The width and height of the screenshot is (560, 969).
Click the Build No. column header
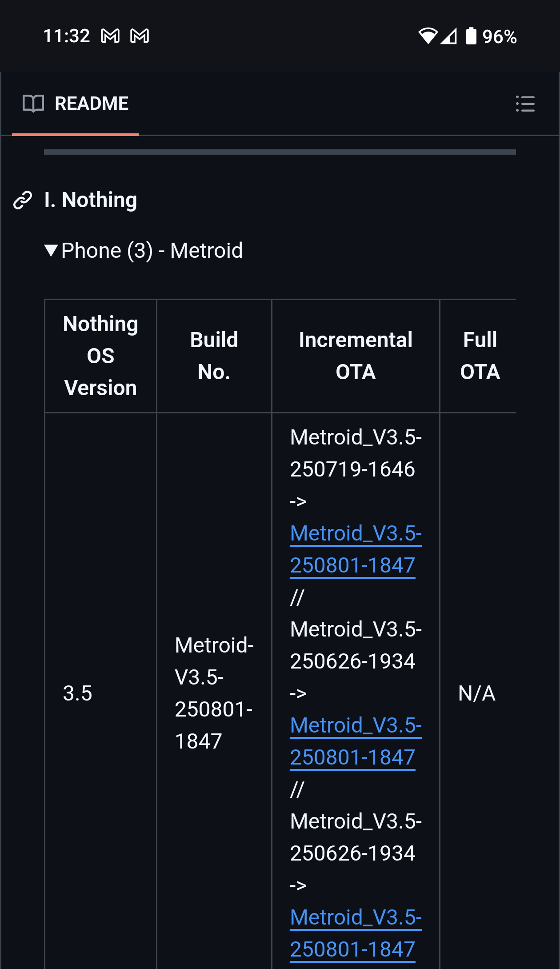tap(214, 356)
